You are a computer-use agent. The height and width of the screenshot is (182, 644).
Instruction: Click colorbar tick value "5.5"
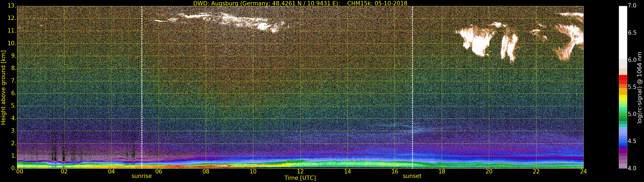tap(632, 87)
